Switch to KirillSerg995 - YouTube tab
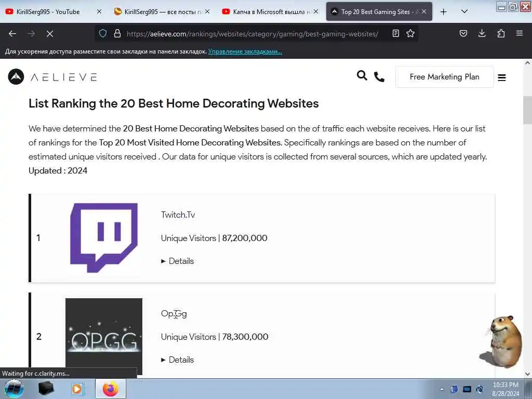This screenshot has width=532, height=399. click(x=47, y=12)
